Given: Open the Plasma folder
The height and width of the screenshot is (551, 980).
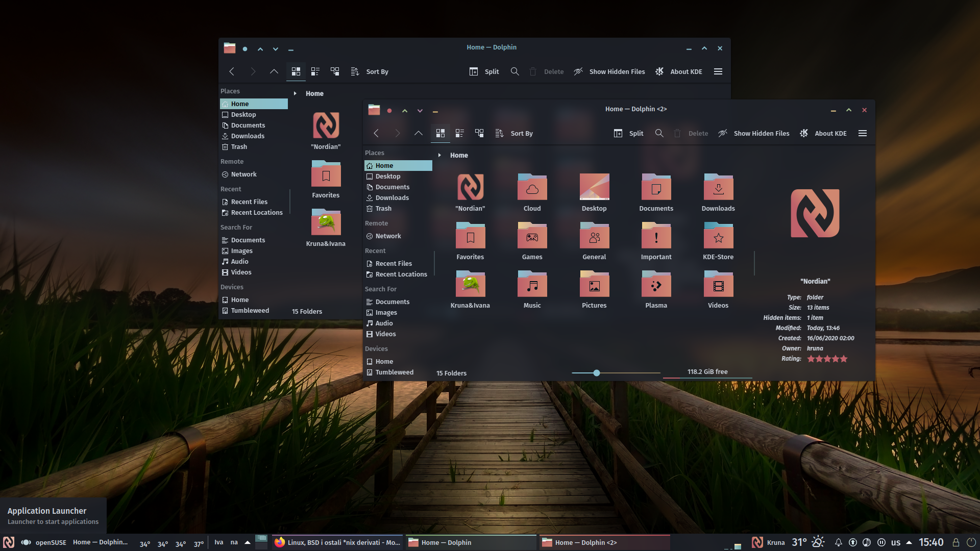Looking at the screenshot, I should coord(656,289).
